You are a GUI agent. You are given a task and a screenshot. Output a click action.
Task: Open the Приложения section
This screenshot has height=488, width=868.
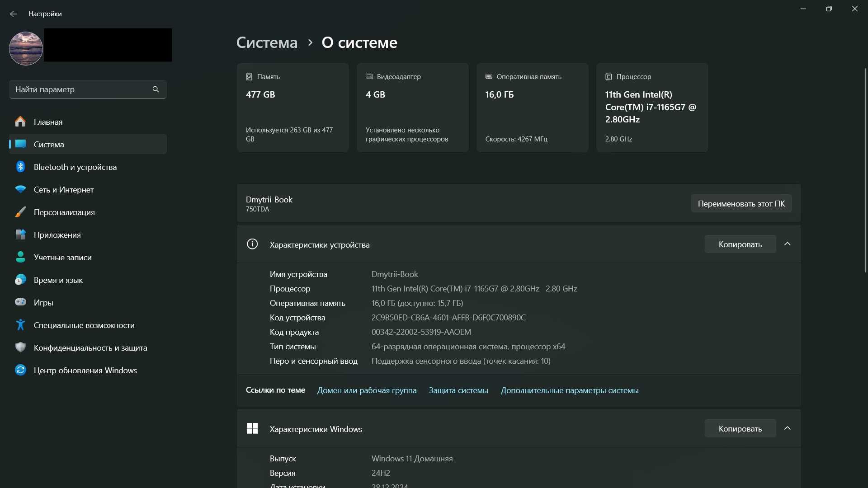click(88, 235)
